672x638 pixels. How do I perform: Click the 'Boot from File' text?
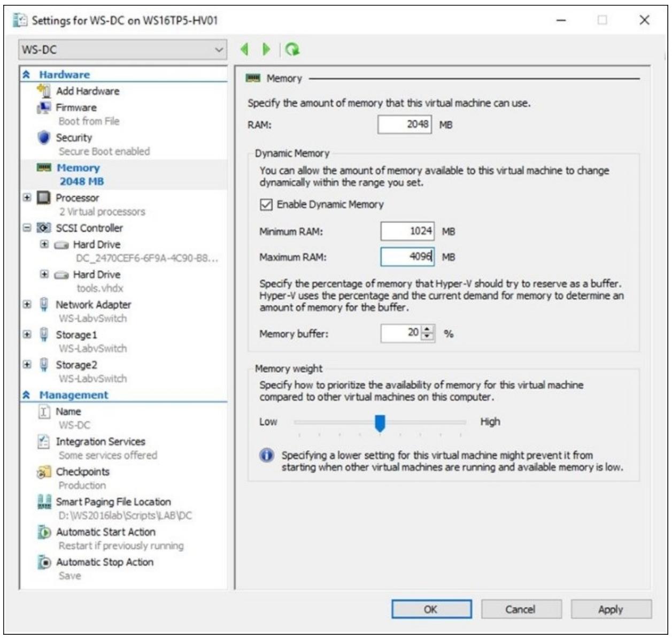89,121
